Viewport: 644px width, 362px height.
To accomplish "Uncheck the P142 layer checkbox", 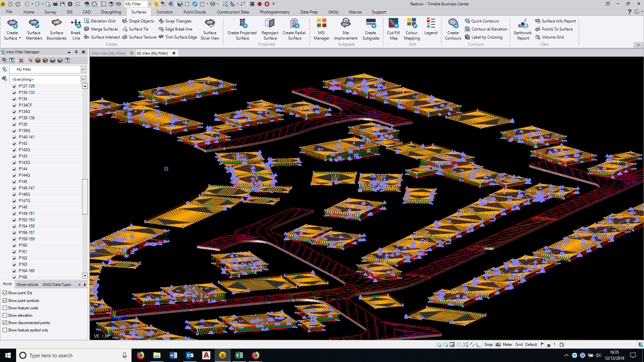I will point(14,143).
